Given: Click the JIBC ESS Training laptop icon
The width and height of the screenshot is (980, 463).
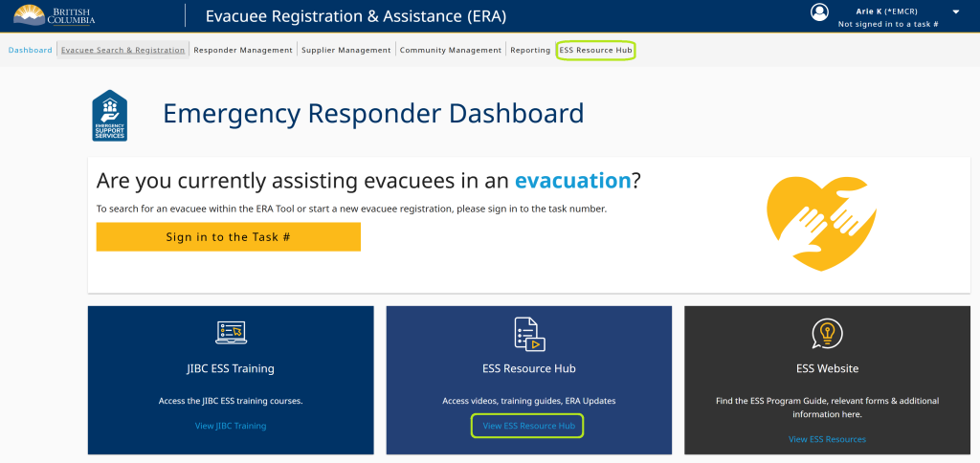Looking at the screenshot, I should point(231,332).
